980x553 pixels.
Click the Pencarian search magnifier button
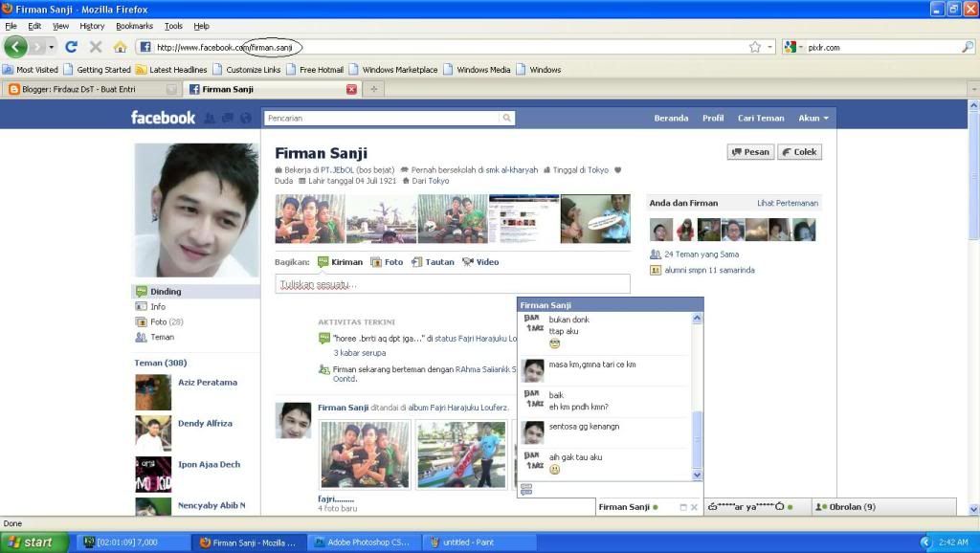pos(507,118)
